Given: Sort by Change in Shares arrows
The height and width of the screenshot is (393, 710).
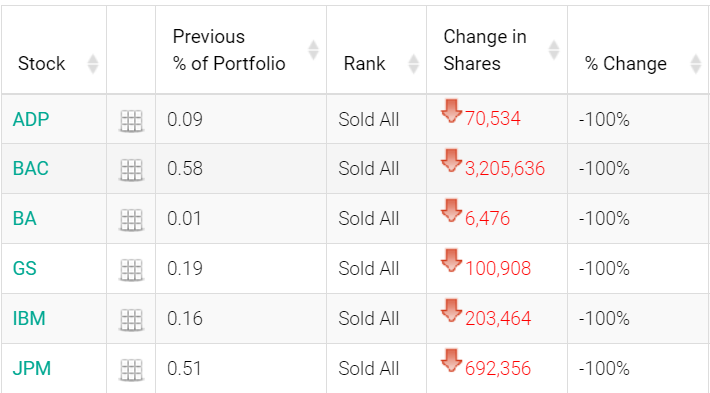Looking at the screenshot, I should point(554,50).
